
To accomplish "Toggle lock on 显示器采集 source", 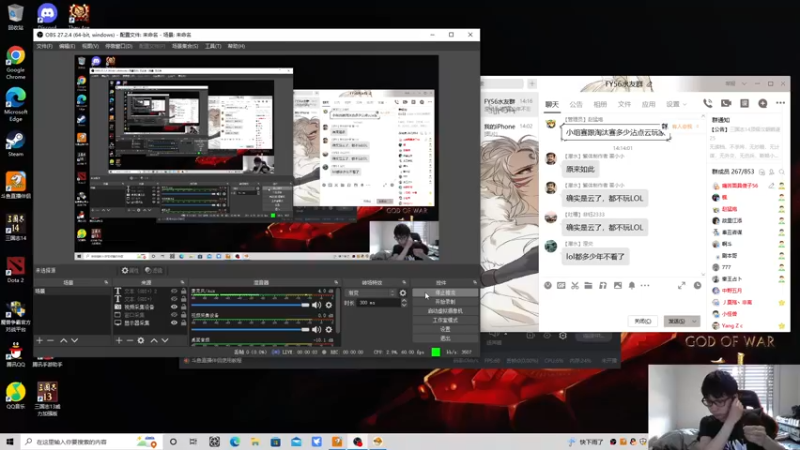I will pyautogui.click(x=184, y=323).
